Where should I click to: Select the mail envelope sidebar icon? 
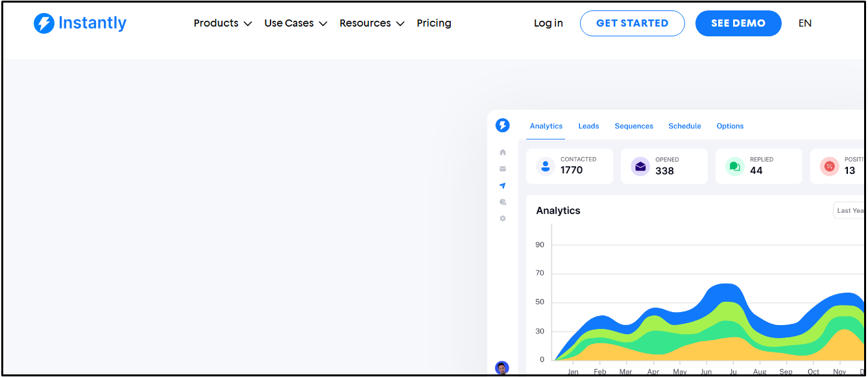(503, 169)
